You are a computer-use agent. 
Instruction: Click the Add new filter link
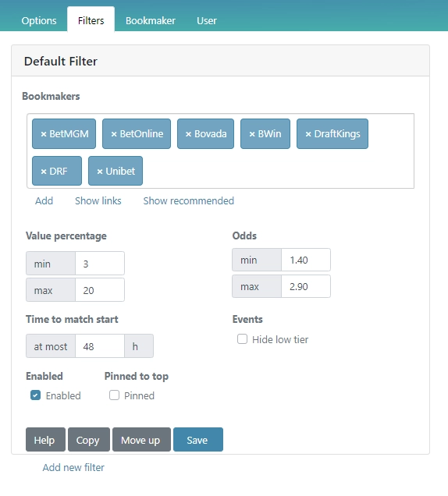tap(73, 467)
